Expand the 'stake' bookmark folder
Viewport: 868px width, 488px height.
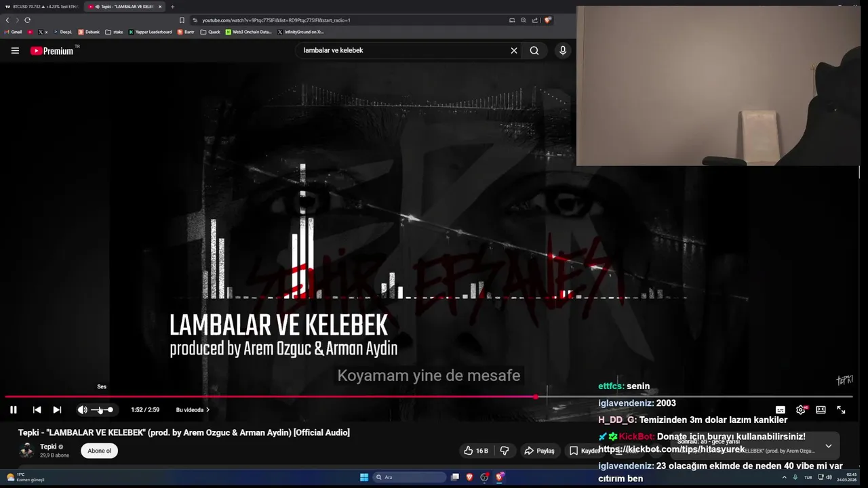pyautogui.click(x=114, y=32)
